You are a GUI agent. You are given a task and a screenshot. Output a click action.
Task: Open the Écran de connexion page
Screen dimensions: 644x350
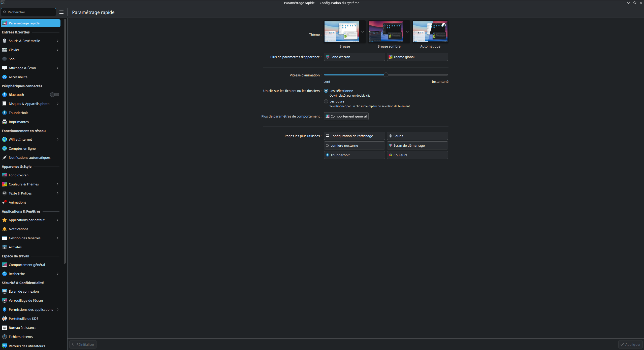(30, 291)
